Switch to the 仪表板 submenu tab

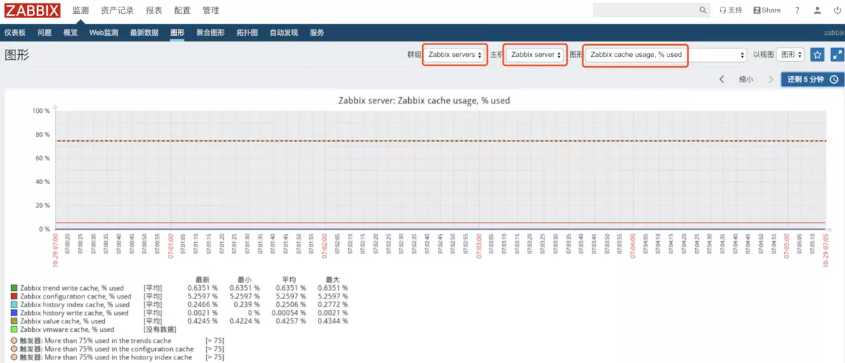pyautogui.click(x=15, y=32)
